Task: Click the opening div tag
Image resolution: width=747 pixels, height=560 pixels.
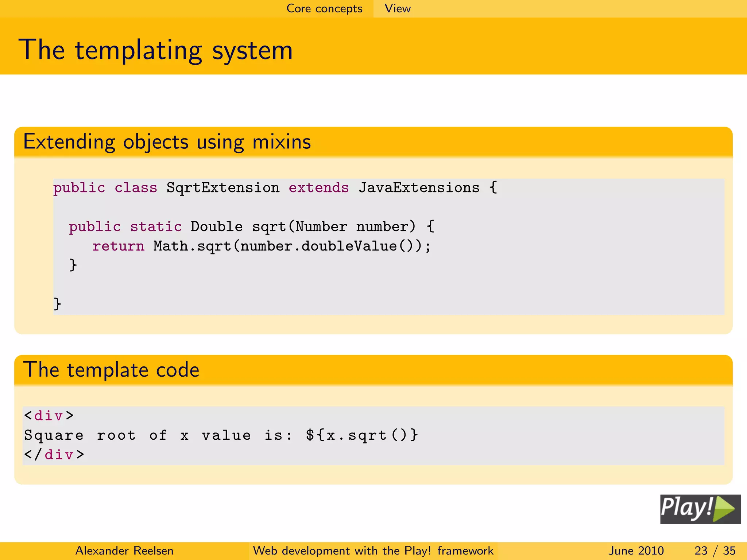Action: pyautogui.click(x=49, y=416)
